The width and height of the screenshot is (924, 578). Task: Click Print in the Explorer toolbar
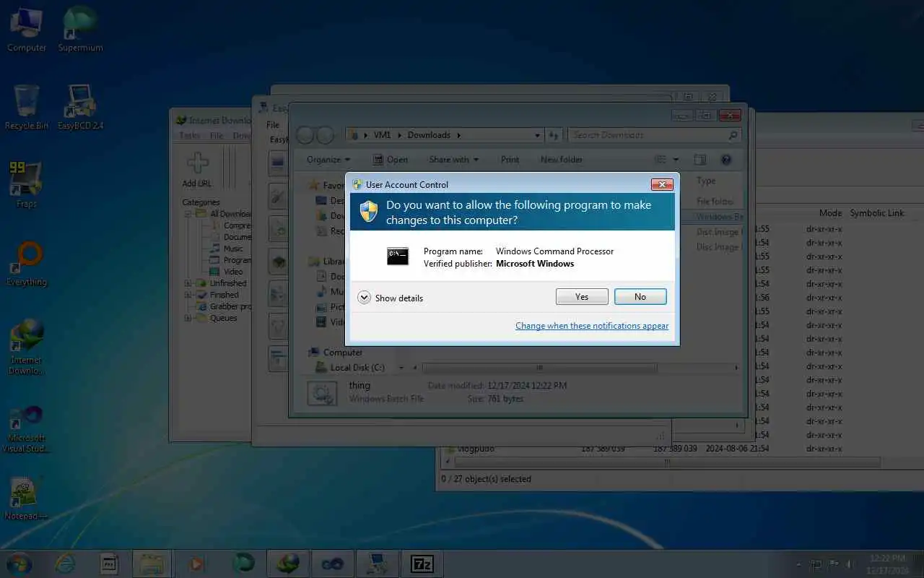(510, 160)
